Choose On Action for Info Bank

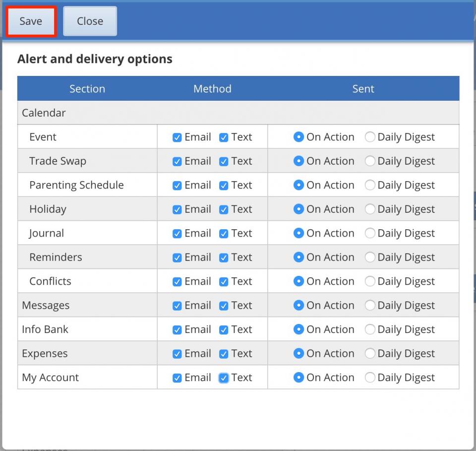pos(298,329)
